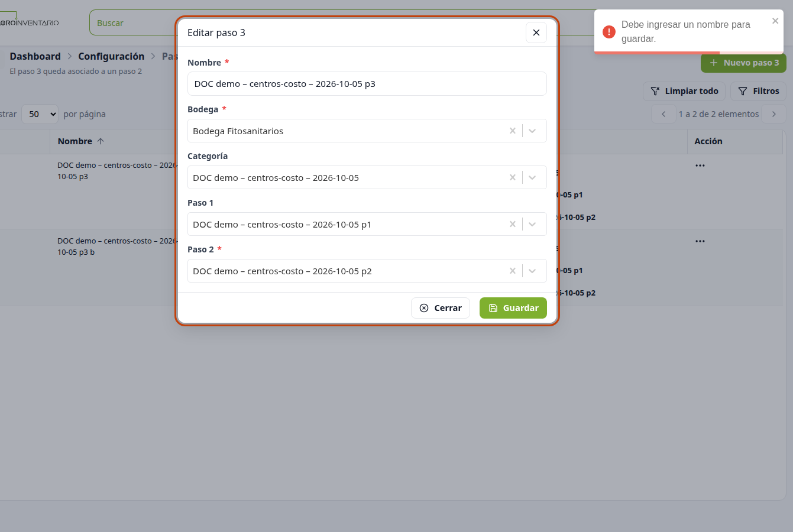Expand the Bodega dropdown
The width and height of the screenshot is (793, 532).
(x=533, y=131)
